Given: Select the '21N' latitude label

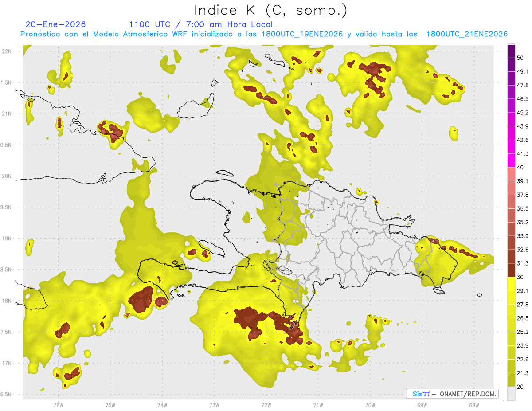Looking at the screenshot, I should point(7,114).
